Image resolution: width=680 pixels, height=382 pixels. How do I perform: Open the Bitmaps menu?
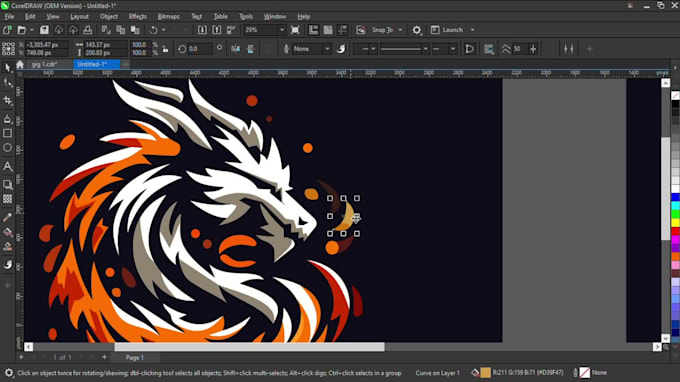[168, 16]
